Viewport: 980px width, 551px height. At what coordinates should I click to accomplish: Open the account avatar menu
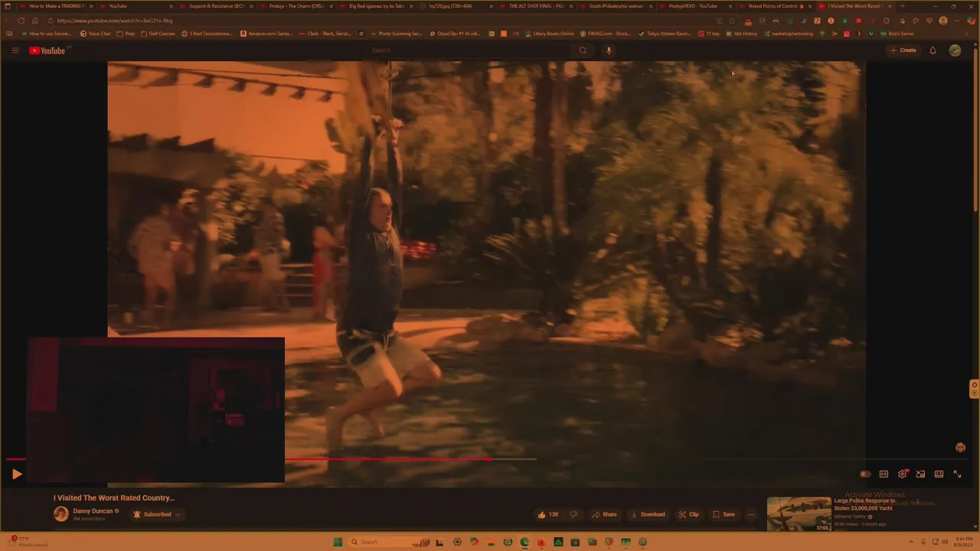pyautogui.click(x=955, y=51)
